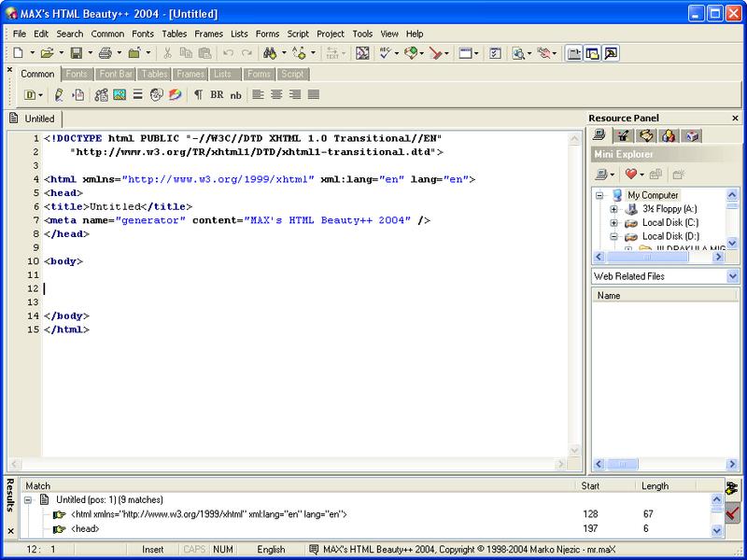Toggle the first panel button before the Resource Panel toggle

[x=574, y=53]
